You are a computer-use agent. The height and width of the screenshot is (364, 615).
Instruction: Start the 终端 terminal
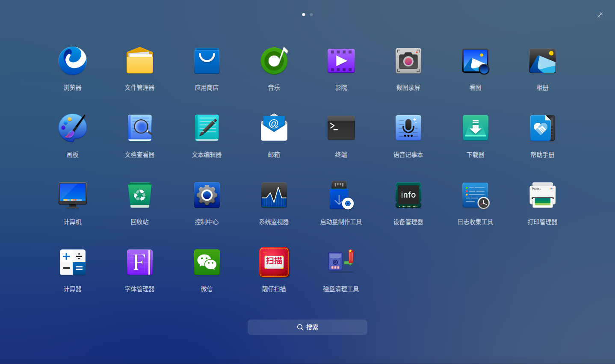(x=341, y=128)
